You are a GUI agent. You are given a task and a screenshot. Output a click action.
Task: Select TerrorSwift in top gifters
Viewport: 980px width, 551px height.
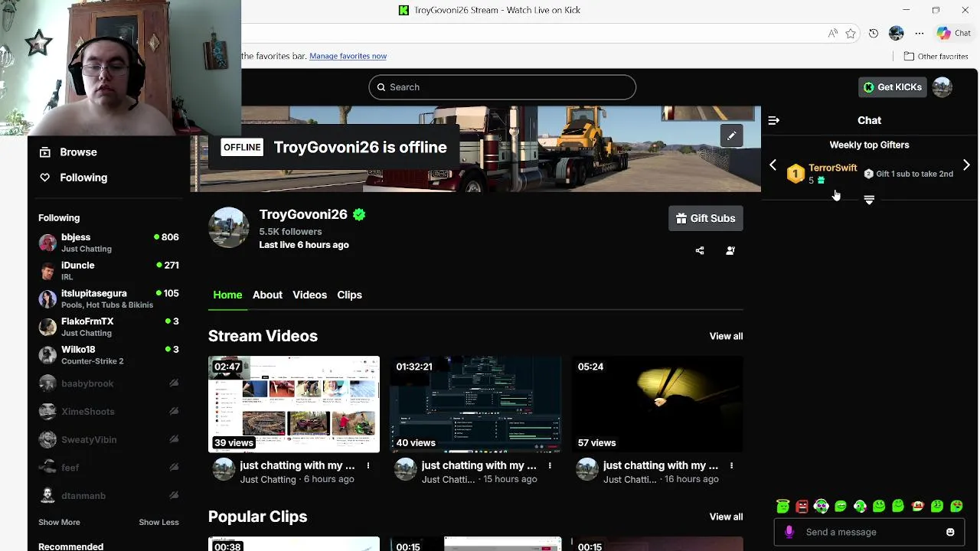click(x=832, y=168)
